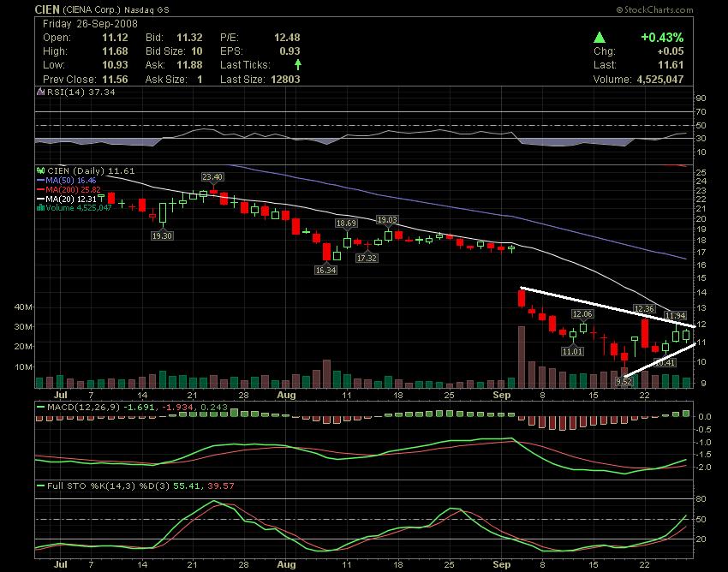The width and height of the screenshot is (728, 572).
Task: Click the green Last Ticks up arrow
Action: coord(297,64)
